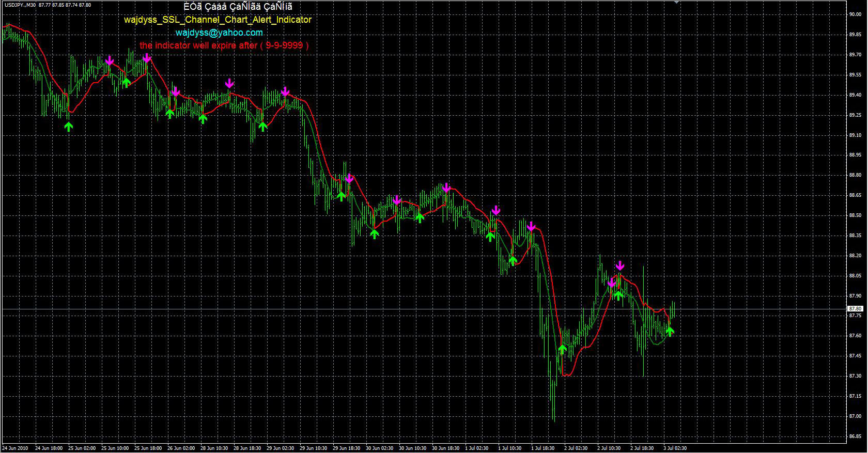Click the 30 Jun 02:30 time label
The width and height of the screenshot is (868, 453).
pos(379,448)
